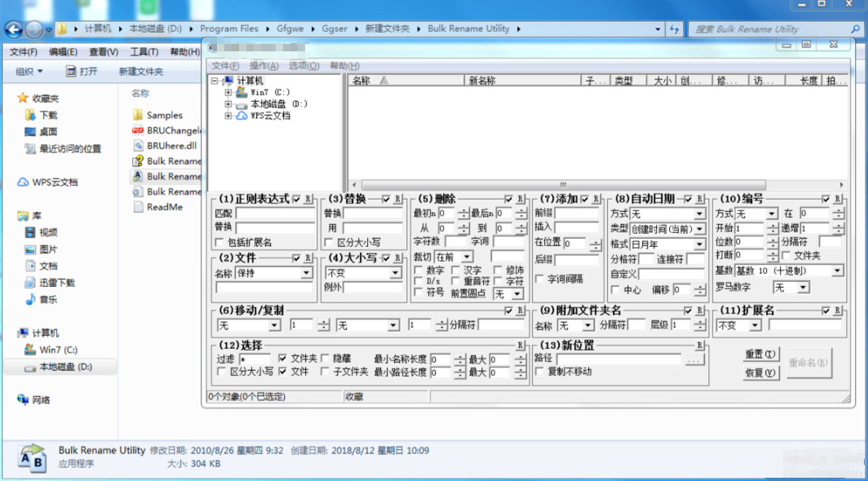Screen dimensions: 868x481
Task: Click the file list horizontal scrollbar
Action: coord(563,185)
